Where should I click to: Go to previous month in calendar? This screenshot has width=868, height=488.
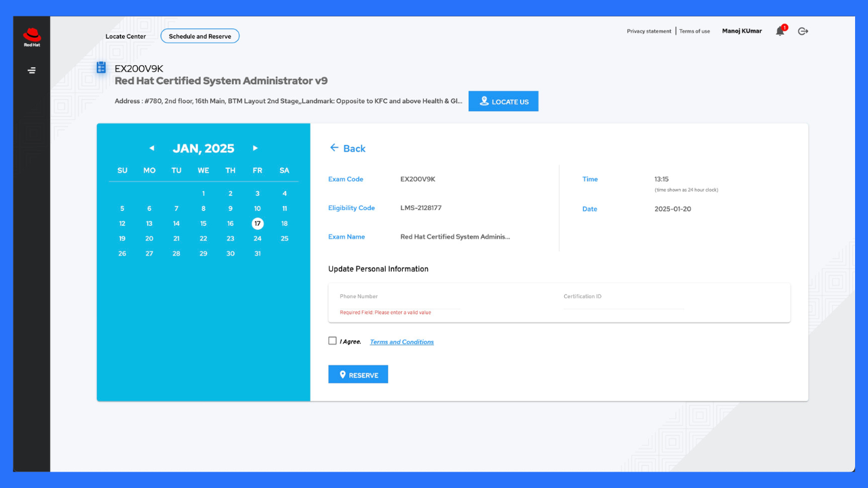coord(151,148)
